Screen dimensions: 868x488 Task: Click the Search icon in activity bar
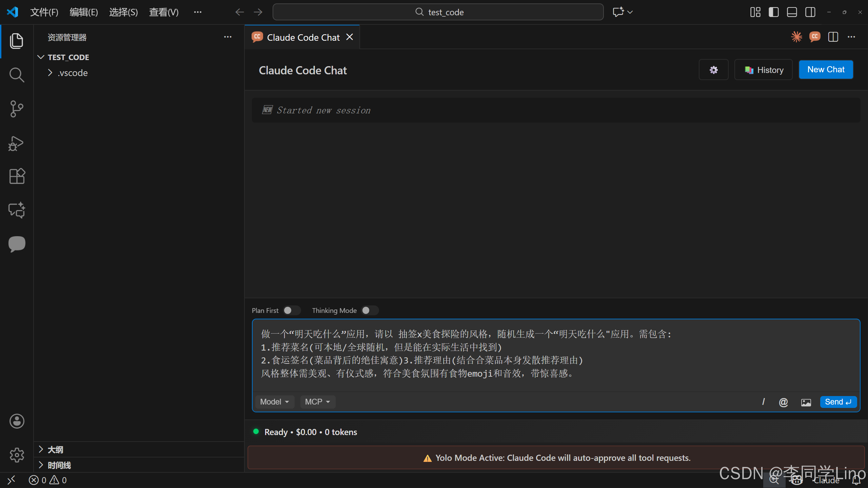click(16, 75)
